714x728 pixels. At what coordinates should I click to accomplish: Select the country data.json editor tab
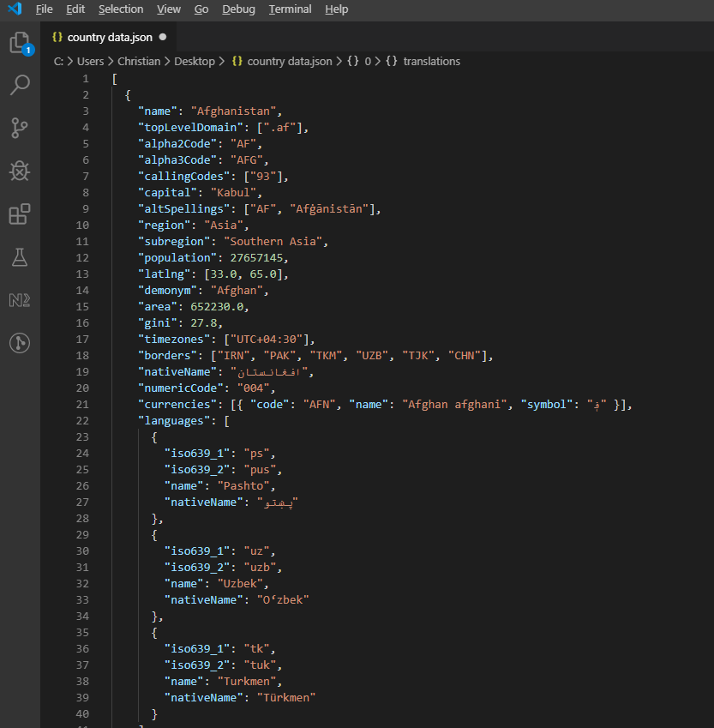point(108,37)
